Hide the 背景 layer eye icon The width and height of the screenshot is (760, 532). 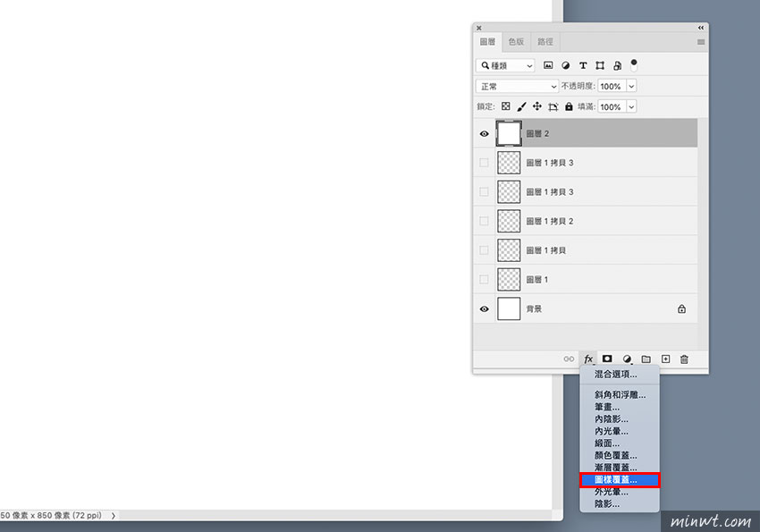pos(485,309)
